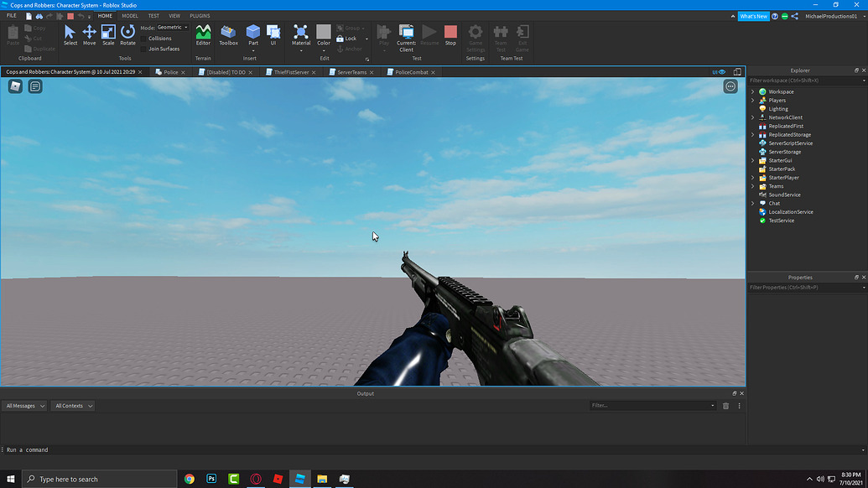Choose the Select tool
The width and height of the screenshot is (868, 488).
tap(70, 35)
